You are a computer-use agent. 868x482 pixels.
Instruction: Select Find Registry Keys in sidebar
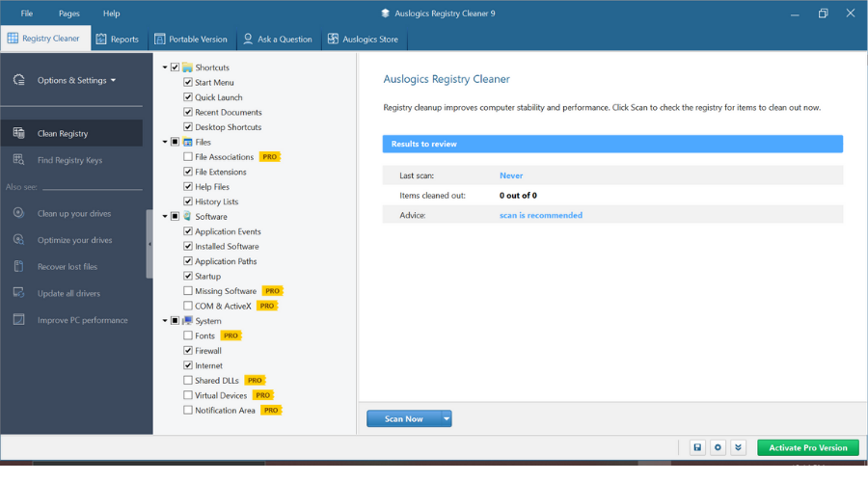[71, 160]
